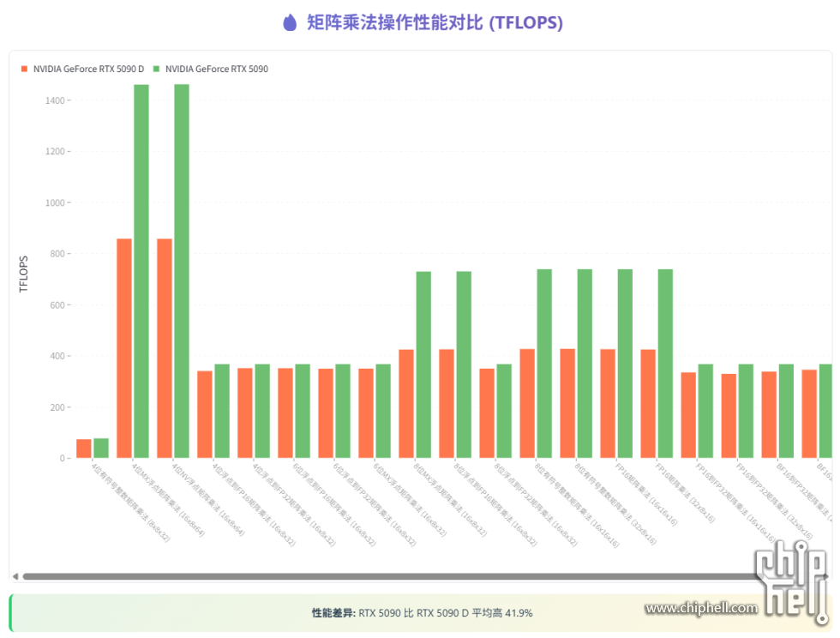Image resolution: width=840 pixels, height=638 pixels.
Task: Click the orange bar for 8位浮点到FP32矩阵乘法
Action: pos(487,413)
